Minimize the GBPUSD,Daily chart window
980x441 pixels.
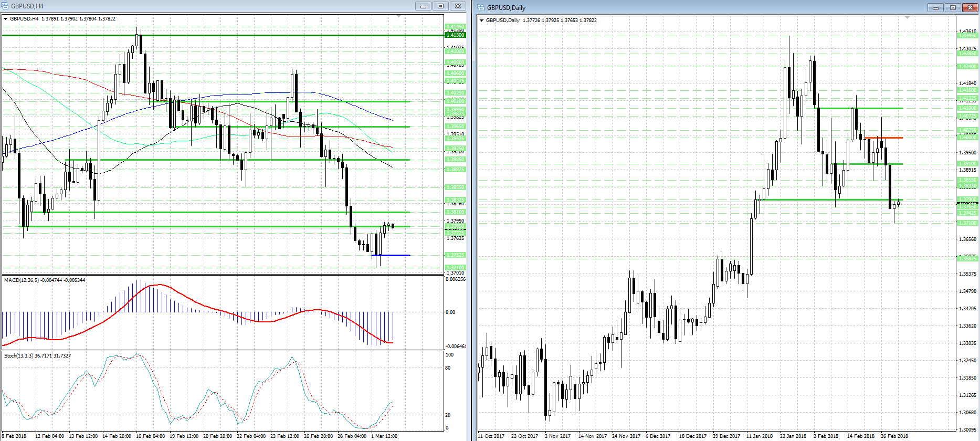(935, 8)
